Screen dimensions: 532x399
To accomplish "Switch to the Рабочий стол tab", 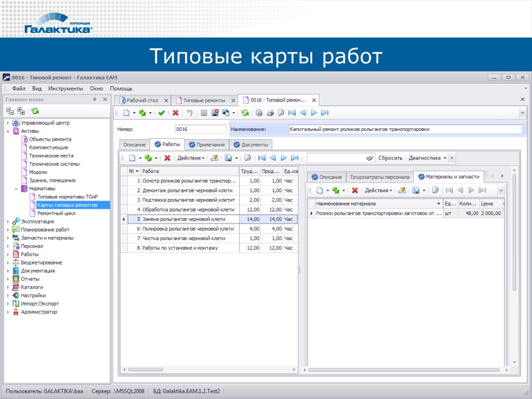I will [142, 100].
